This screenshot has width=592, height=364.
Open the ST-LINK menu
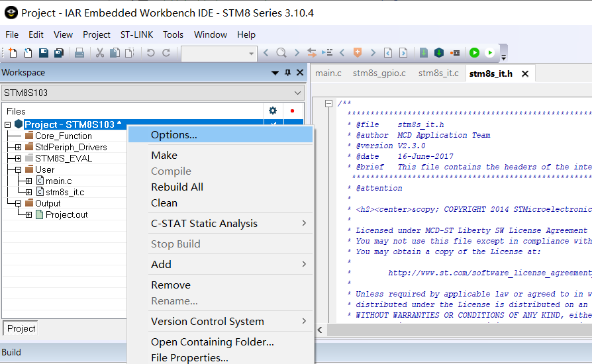click(136, 34)
